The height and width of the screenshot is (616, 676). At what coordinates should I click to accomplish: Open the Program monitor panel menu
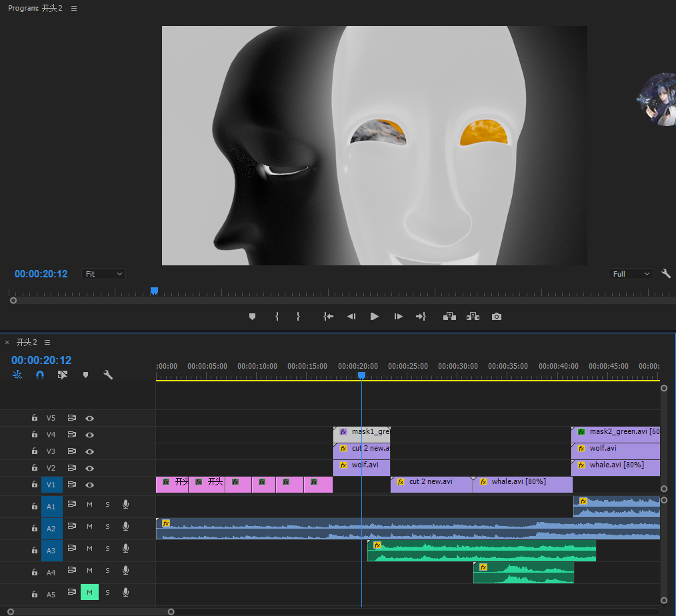[74, 8]
